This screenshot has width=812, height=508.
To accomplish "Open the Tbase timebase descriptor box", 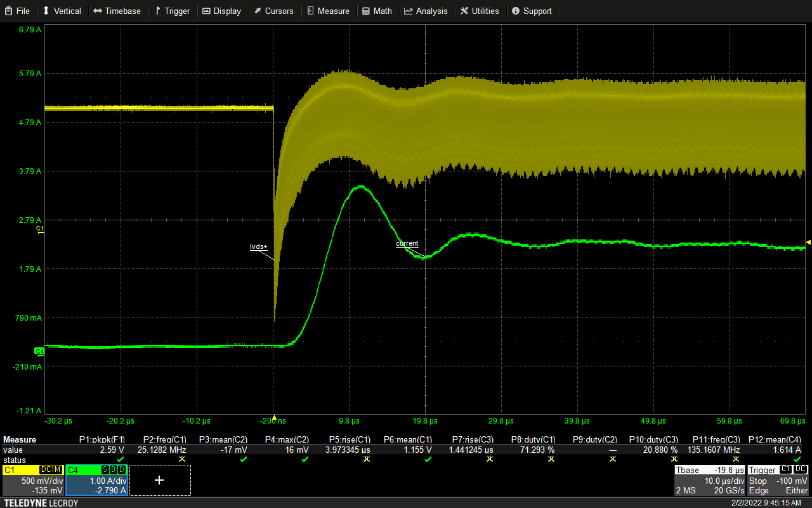I will point(709,480).
